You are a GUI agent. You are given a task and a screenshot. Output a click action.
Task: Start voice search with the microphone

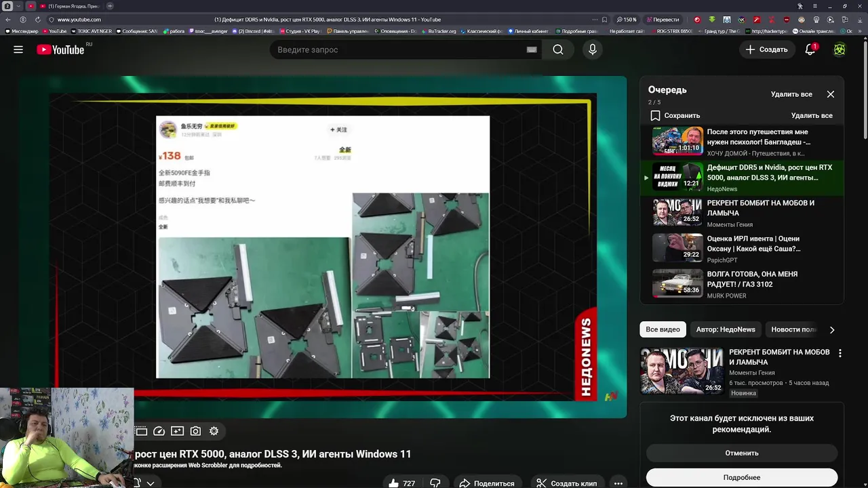pos(593,49)
